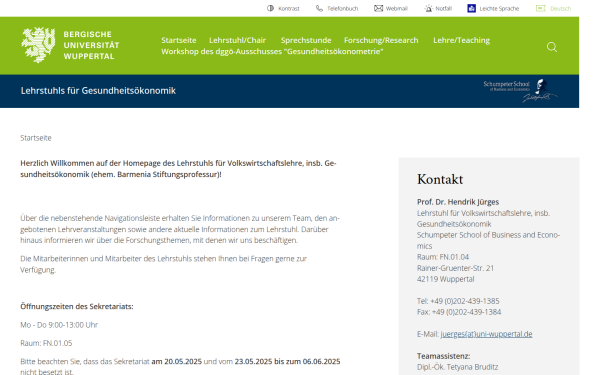Screen dimensions: 600x375
Task: Toggle the Kontrast mode link
Action: point(289,8)
